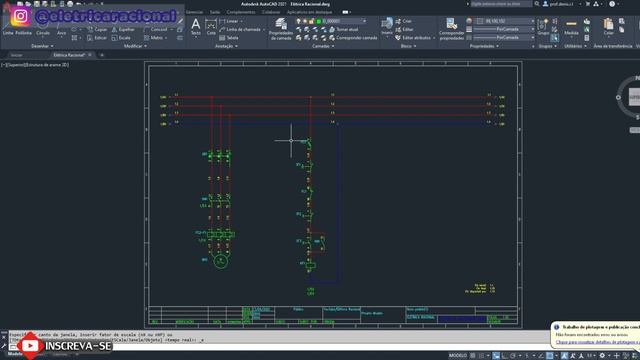Insert a Tabela table
Image resolution: width=640 pixels, height=360 pixels.
pos(229,38)
